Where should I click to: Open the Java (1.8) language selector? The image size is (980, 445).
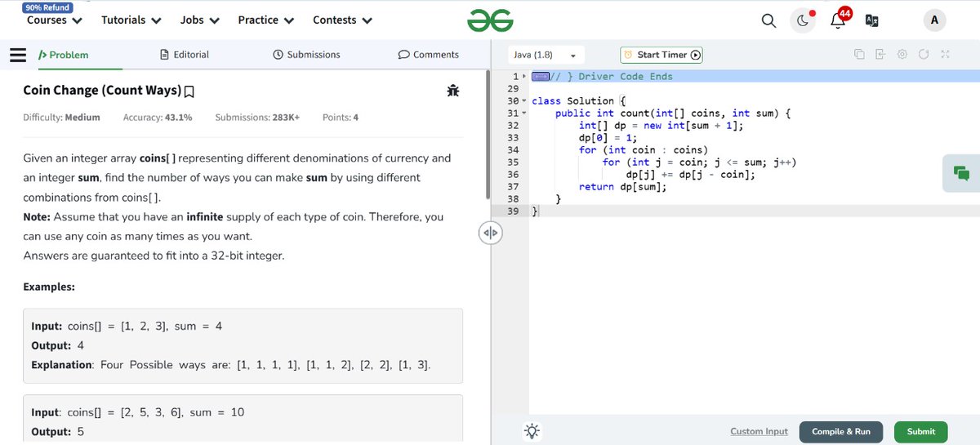[x=546, y=55]
